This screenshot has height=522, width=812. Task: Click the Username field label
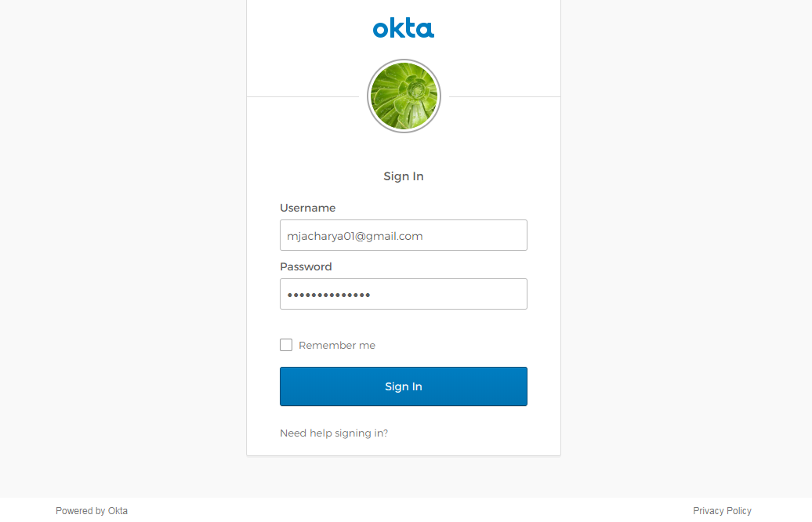click(307, 208)
